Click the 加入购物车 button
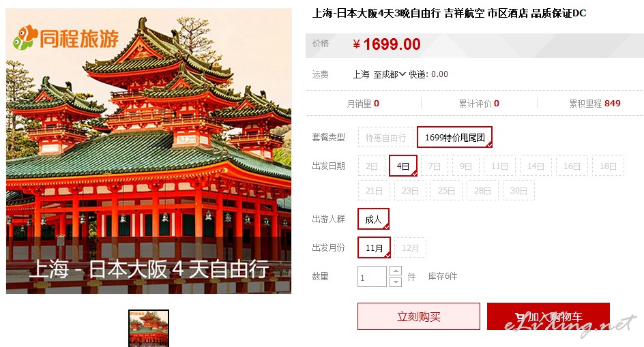This screenshot has height=347, width=644. (548, 316)
